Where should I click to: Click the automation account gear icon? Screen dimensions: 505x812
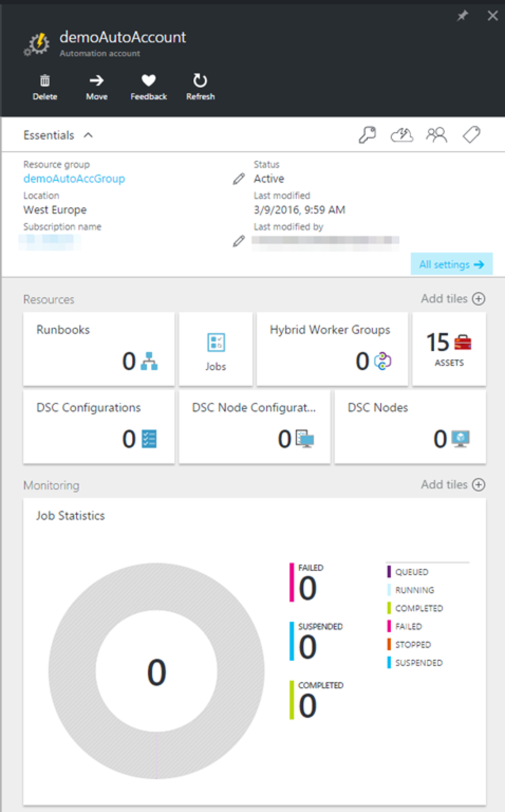37,44
